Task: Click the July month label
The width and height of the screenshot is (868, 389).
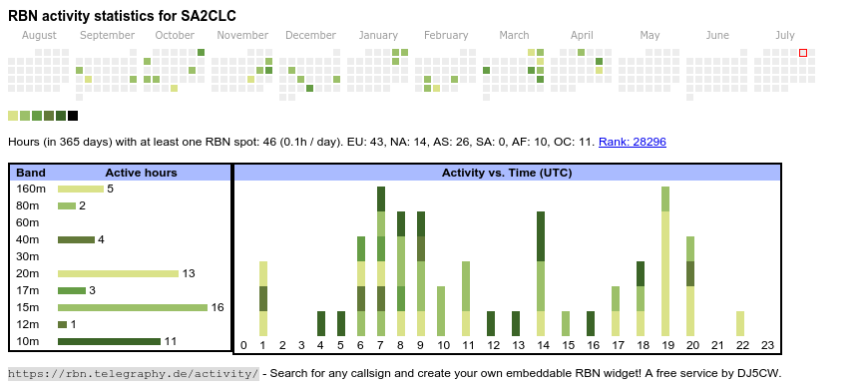Action: pyautogui.click(x=785, y=35)
